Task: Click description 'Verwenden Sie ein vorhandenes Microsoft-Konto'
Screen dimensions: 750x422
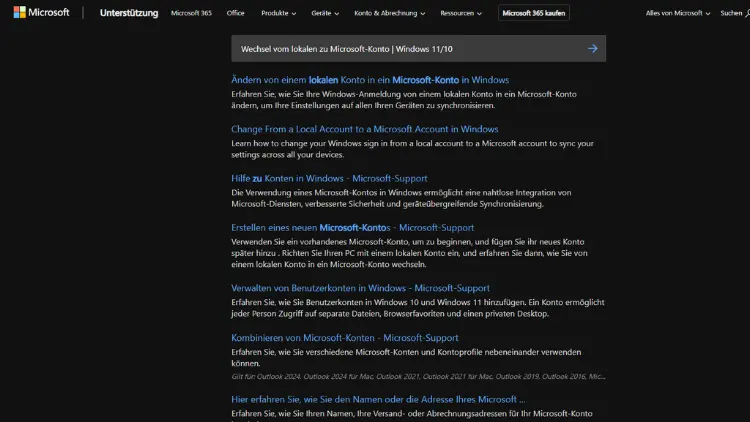Action: point(409,253)
